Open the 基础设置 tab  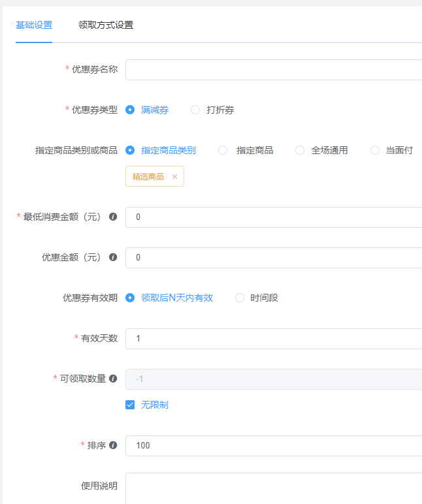click(x=34, y=25)
